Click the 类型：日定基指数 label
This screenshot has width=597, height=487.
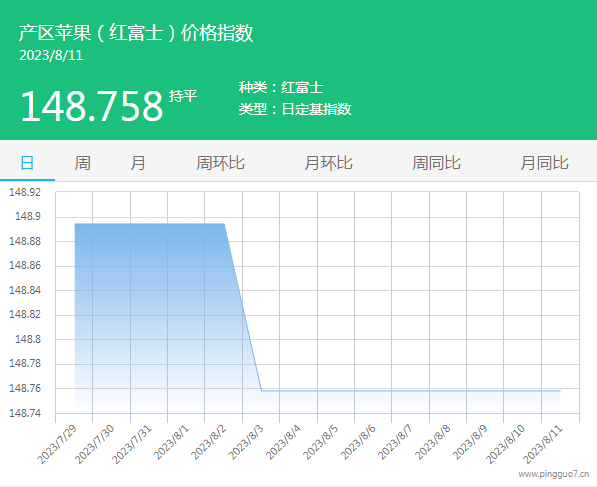295,109
